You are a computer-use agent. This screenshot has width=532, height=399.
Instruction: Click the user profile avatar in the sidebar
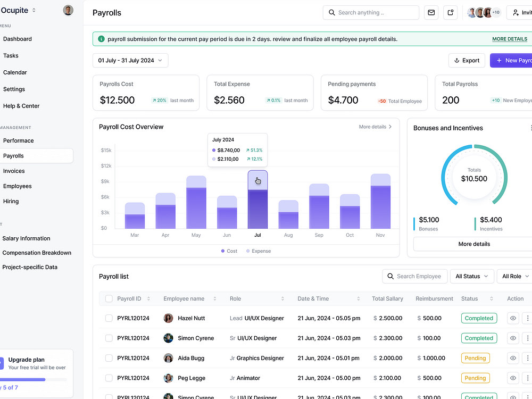click(68, 10)
